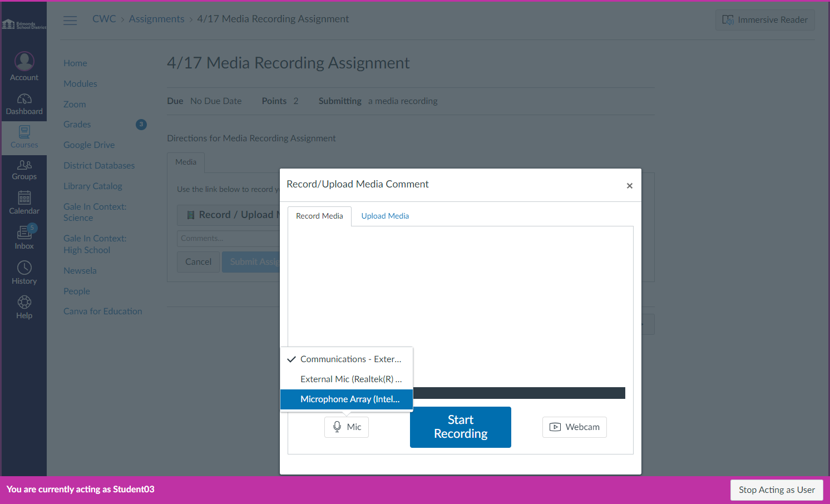Image resolution: width=830 pixels, height=504 pixels.
Task: Click the Record / Upload Media button
Action: (x=228, y=215)
